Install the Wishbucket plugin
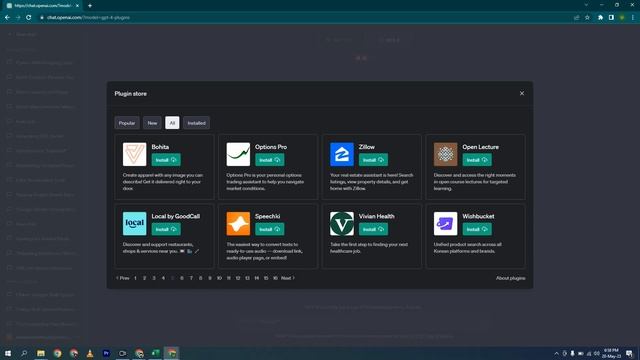The image size is (640, 360). pyautogui.click(x=477, y=229)
